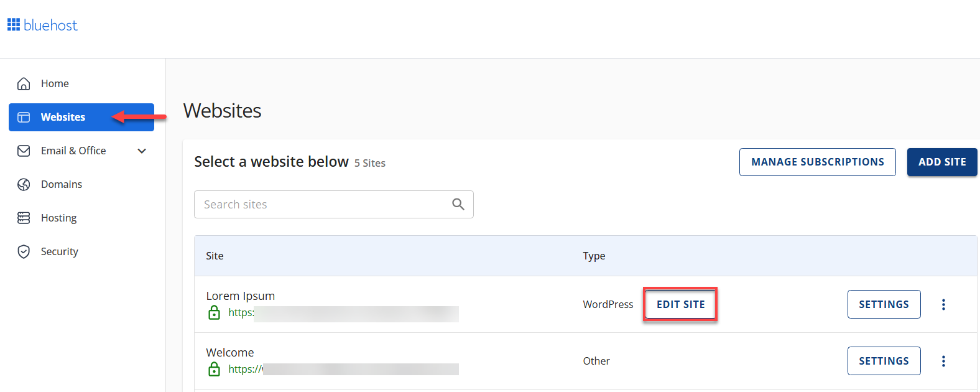Click the Manage Subscriptions button
This screenshot has height=392, width=980.
[x=817, y=162]
